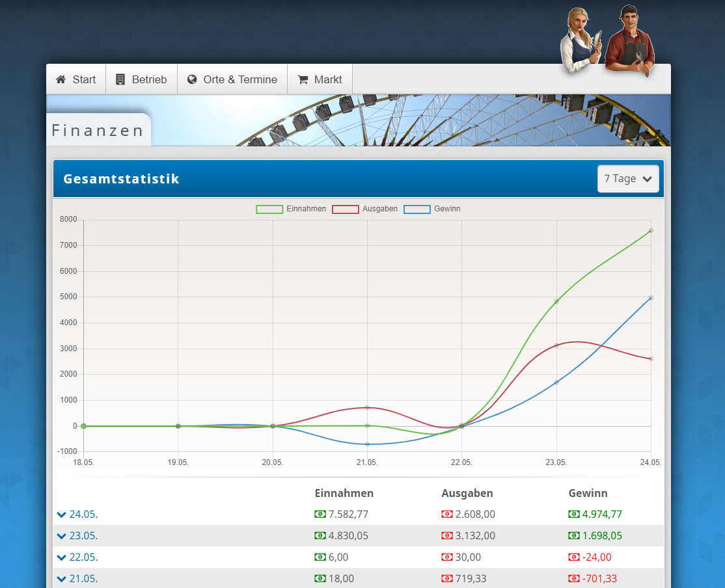Open the 21.05. date link
This screenshot has height=588, width=725.
pyautogui.click(x=83, y=578)
